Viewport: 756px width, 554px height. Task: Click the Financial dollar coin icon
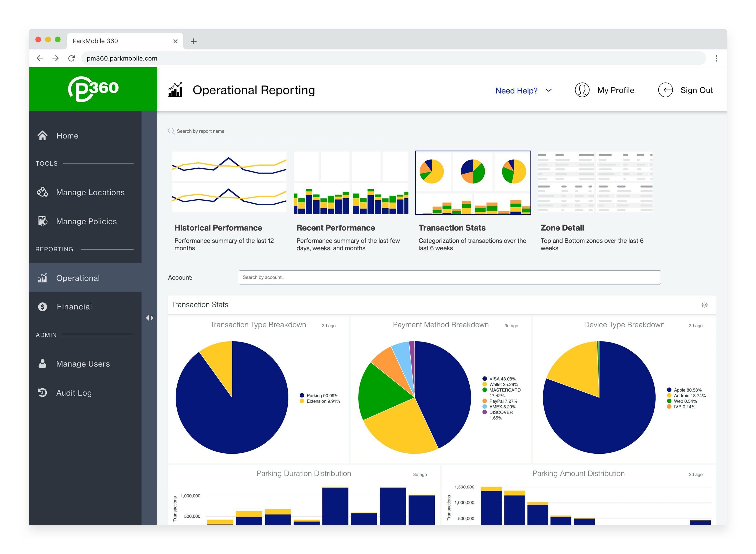tap(42, 307)
